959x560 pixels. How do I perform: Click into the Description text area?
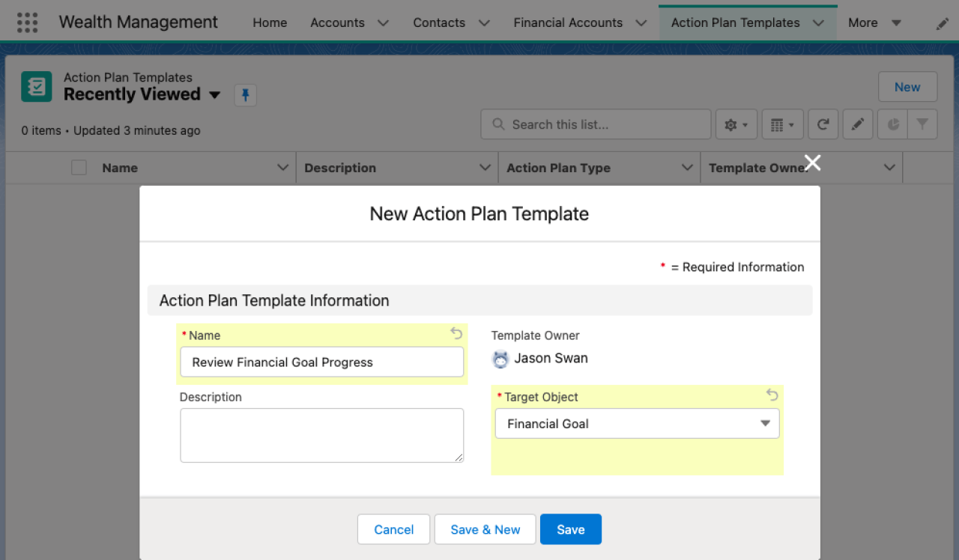(x=321, y=435)
